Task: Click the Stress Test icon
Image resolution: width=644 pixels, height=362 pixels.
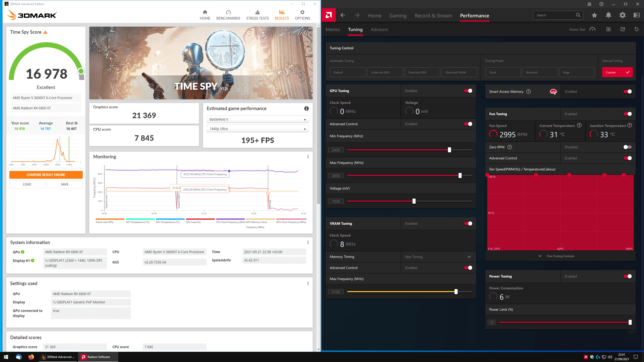Action: (592, 29)
